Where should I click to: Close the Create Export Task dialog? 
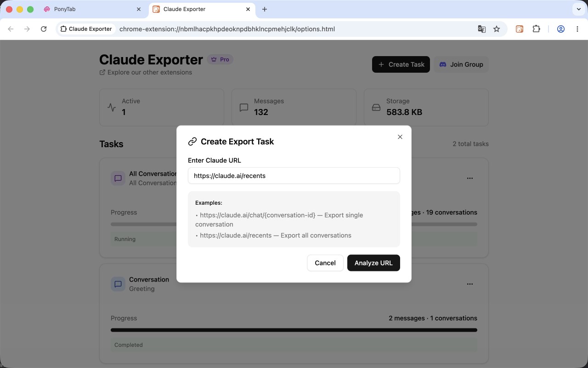point(400,137)
